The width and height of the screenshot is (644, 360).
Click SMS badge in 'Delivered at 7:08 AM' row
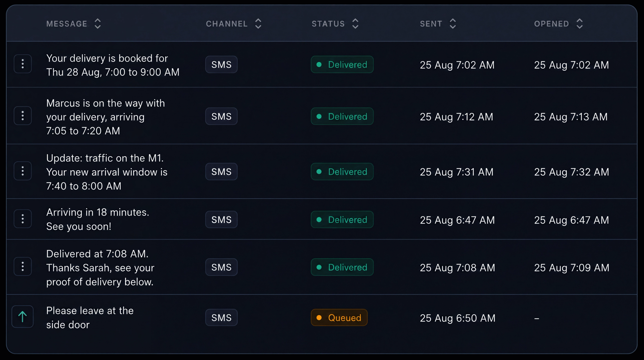[222, 267]
